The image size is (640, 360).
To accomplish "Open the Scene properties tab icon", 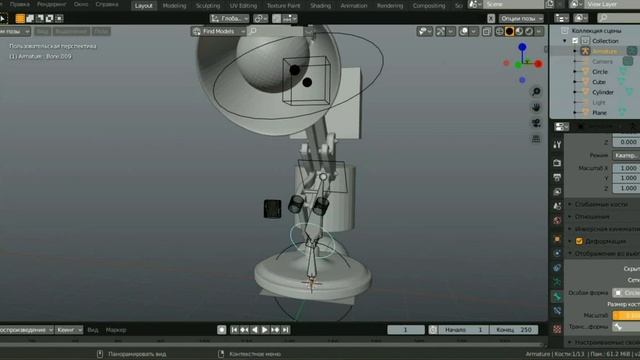I will [557, 206].
